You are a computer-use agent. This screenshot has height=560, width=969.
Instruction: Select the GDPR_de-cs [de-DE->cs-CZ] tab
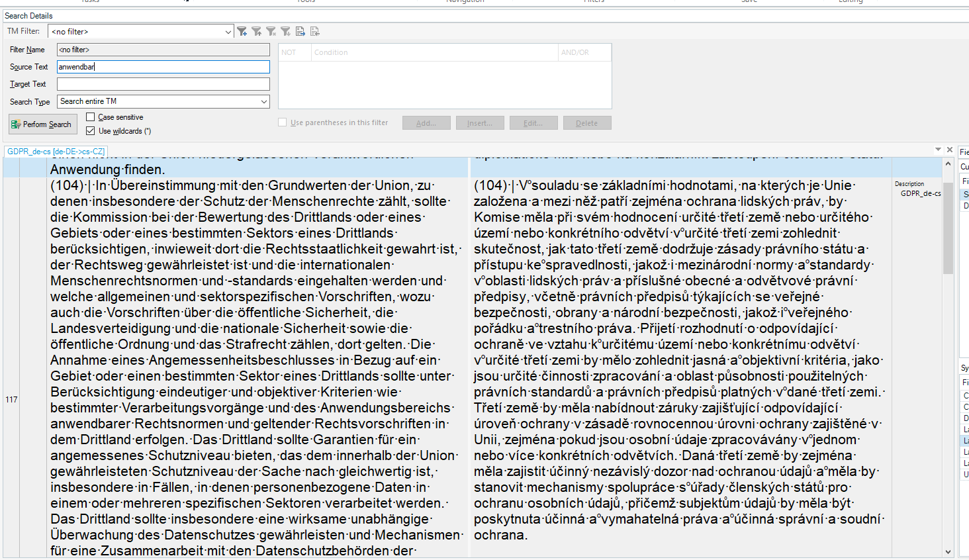tap(56, 152)
